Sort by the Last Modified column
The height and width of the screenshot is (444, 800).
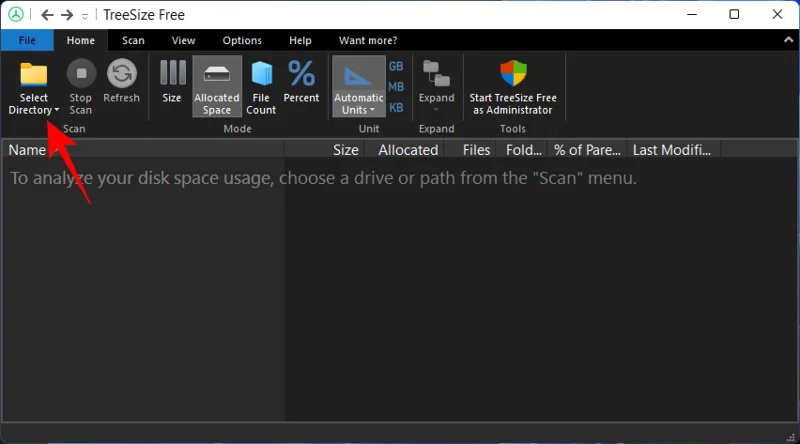tap(673, 150)
